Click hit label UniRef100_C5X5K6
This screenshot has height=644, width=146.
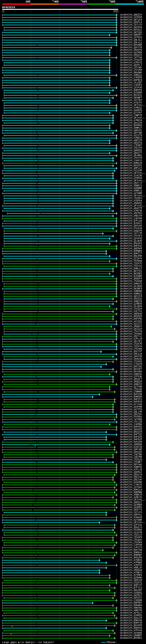click(x=131, y=334)
